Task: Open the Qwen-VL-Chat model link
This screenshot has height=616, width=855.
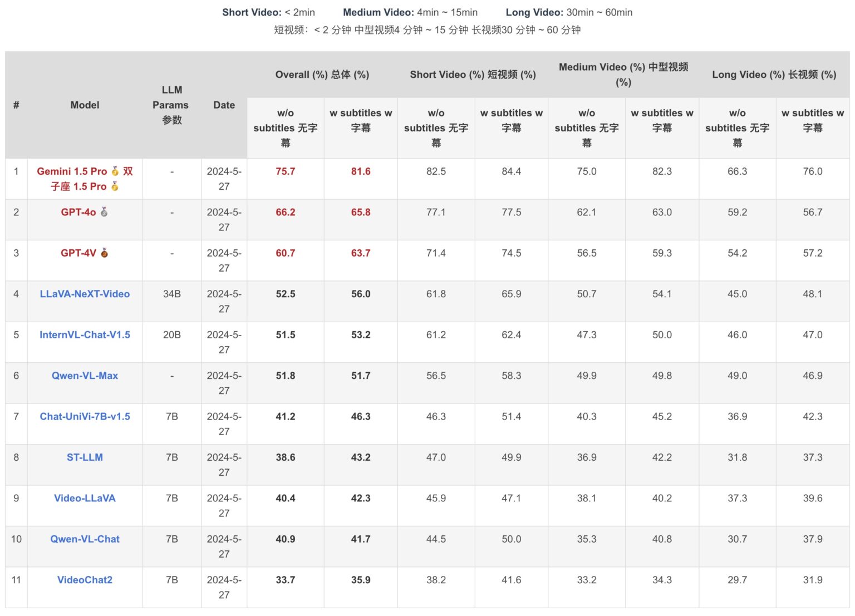Action: (x=85, y=539)
